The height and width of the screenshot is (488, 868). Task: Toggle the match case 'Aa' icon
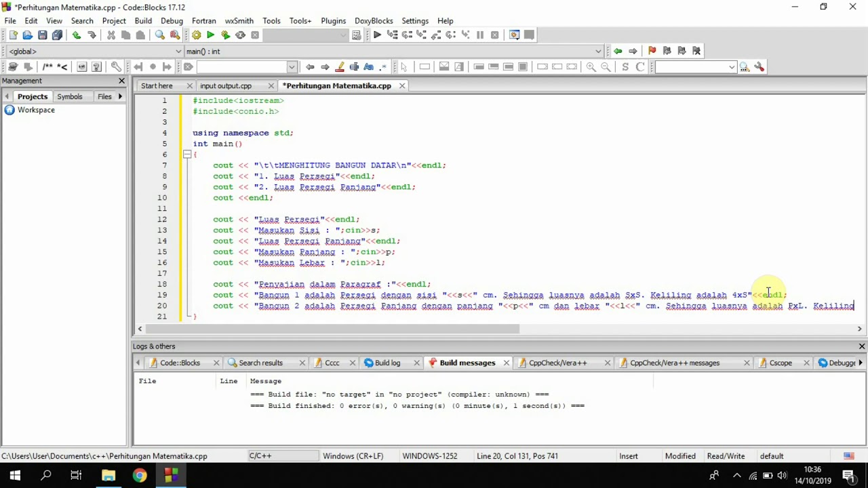pos(368,66)
